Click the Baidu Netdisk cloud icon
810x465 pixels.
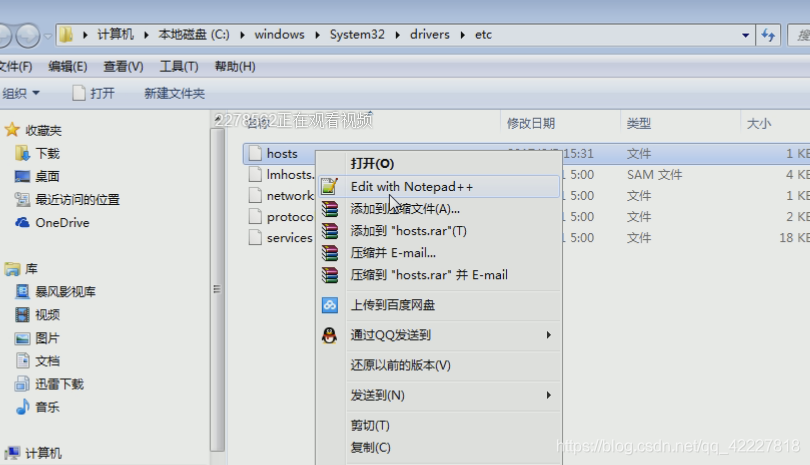pos(330,305)
